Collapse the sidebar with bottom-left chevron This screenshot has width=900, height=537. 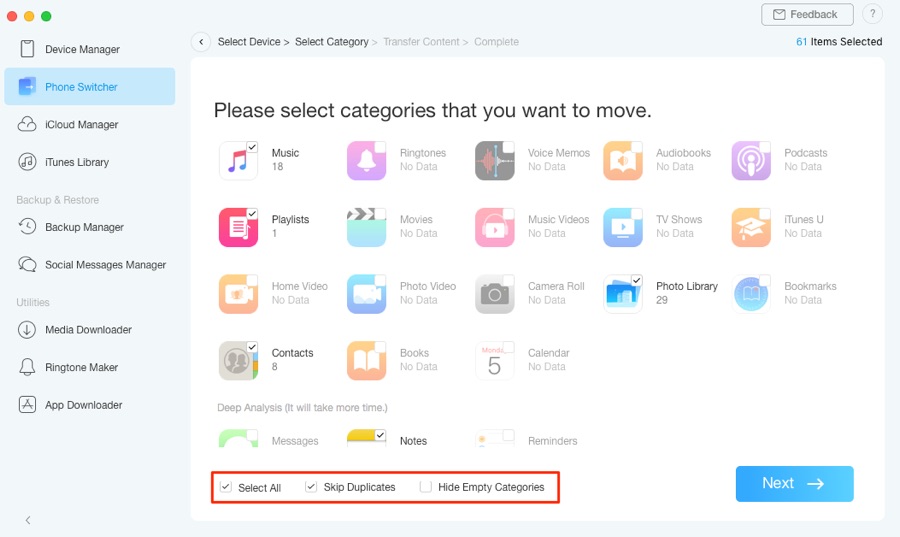28,520
